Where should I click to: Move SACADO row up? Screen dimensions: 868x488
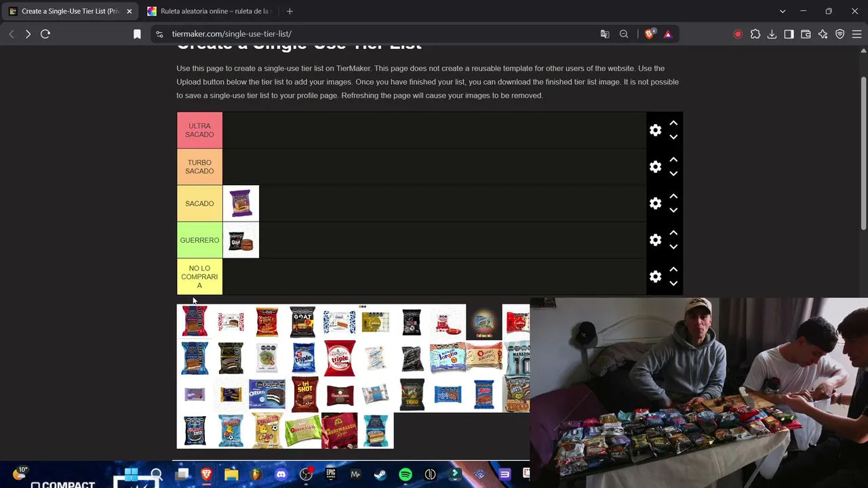[x=673, y=197]
